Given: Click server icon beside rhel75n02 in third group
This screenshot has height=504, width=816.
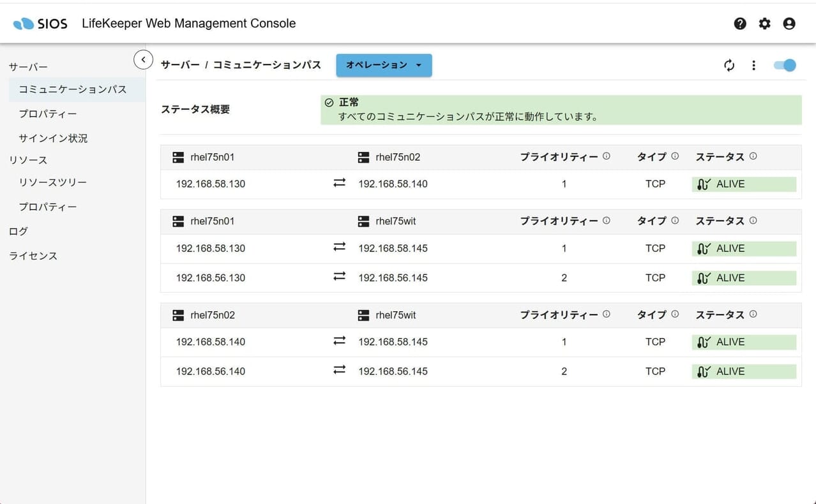Looking at the screenshot, I should (178, 315).
